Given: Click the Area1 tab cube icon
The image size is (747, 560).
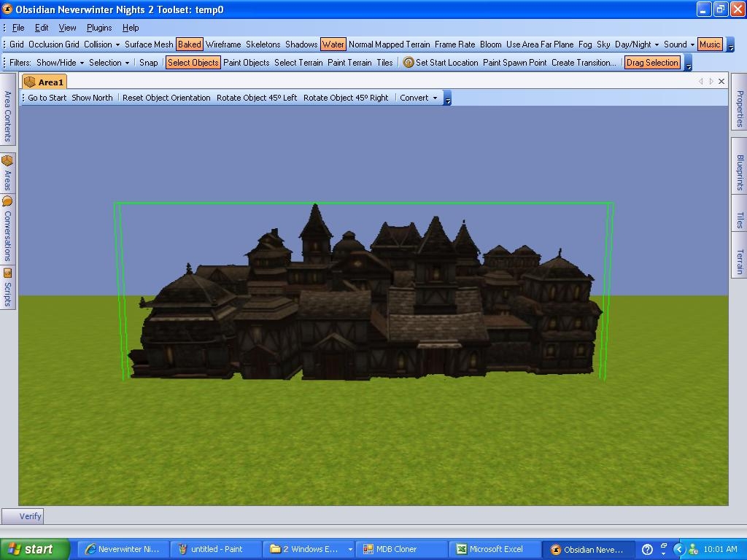Looking at the screenshot, I should (30, 82).
